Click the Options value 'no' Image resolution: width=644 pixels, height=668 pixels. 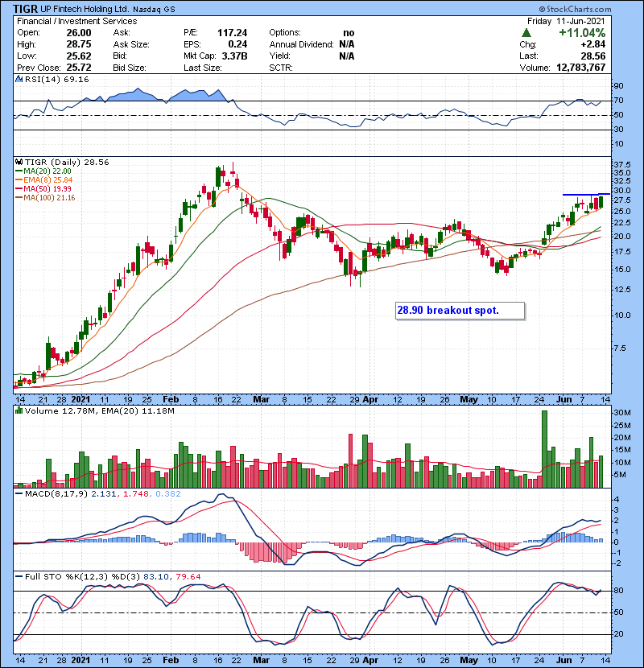349,33
